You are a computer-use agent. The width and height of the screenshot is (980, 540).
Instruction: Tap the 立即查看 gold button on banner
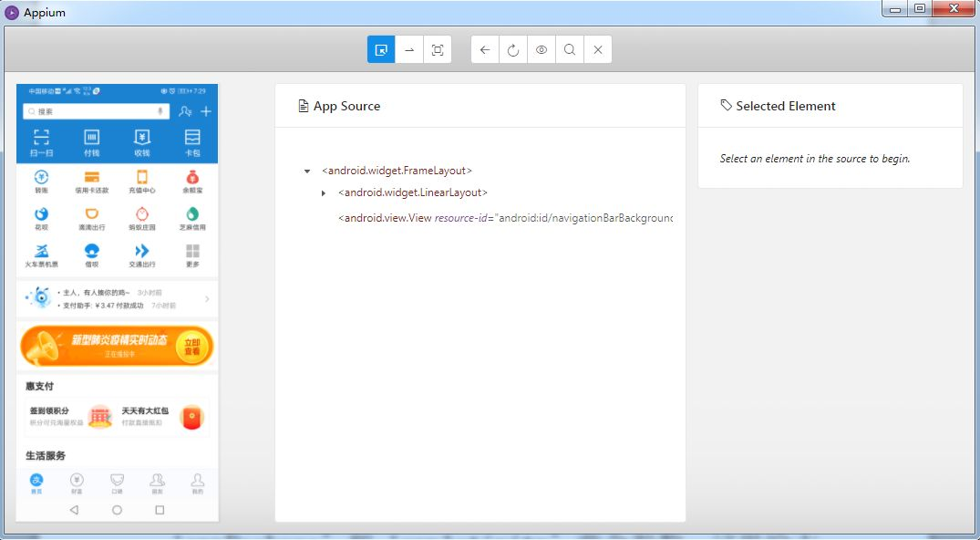(x=192, y=346)
